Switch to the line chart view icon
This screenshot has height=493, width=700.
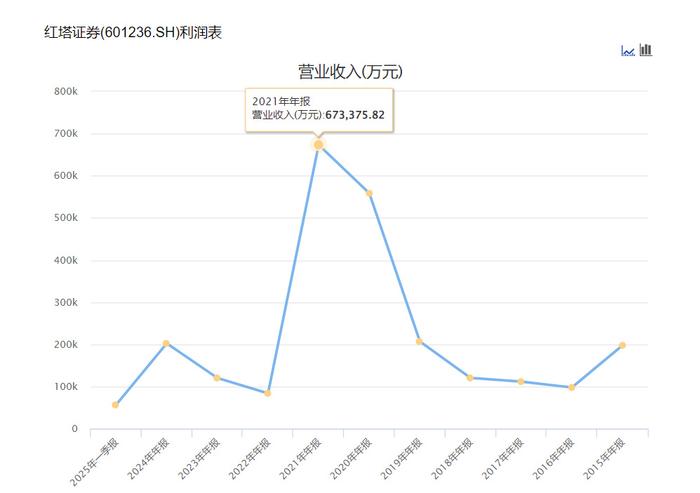[628, 50]
